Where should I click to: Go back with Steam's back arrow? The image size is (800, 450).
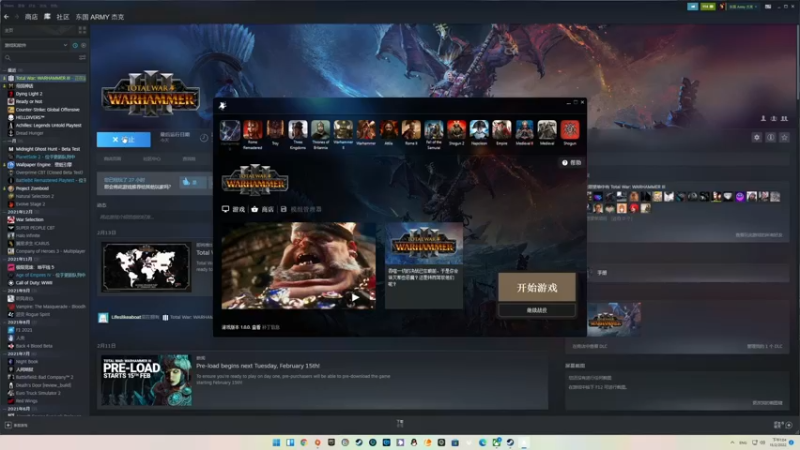point(7,17)
